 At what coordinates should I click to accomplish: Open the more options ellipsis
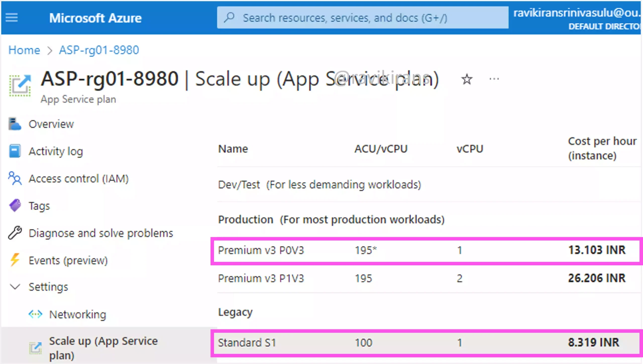click(494, 79)
